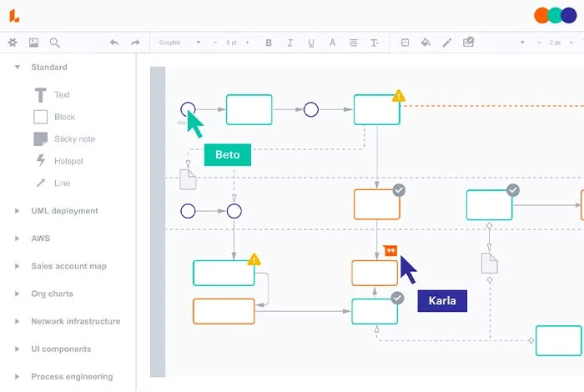The image size is (584, 392).
Task: Open the Graphik font dropdown
Action: tap(179, 43)
